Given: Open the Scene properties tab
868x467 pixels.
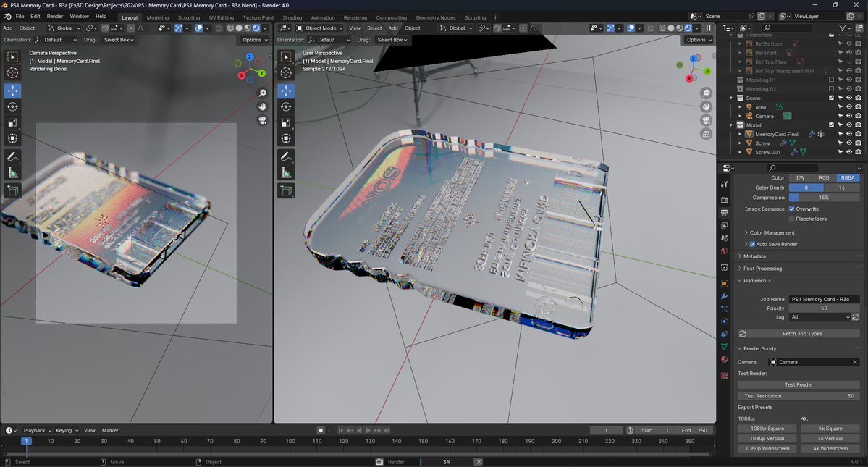Looking at the screenshot, I should 724,238.
